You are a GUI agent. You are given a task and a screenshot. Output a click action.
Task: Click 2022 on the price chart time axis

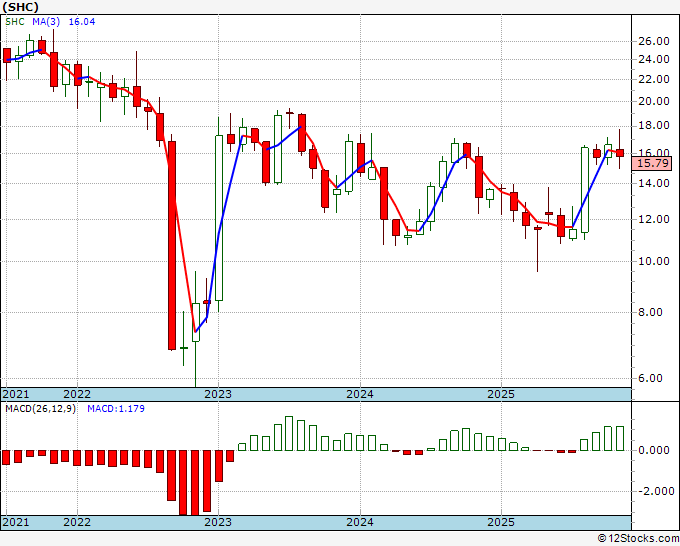click(77, 394)
